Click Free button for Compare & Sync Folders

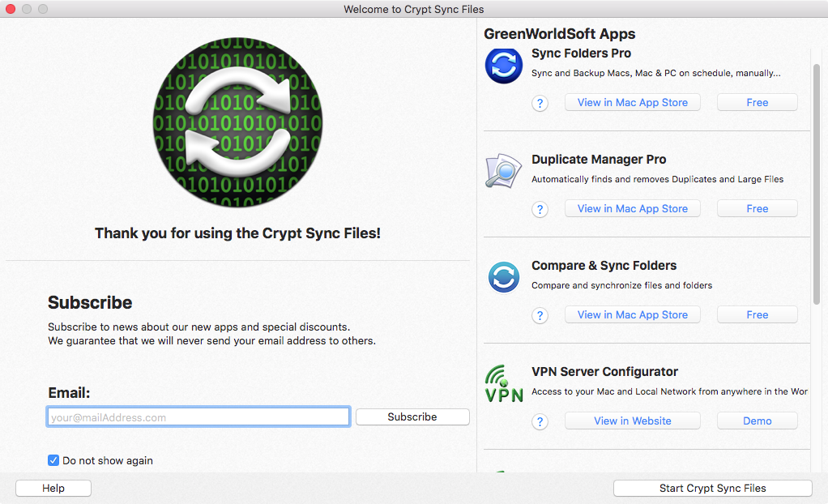(758, 315)
